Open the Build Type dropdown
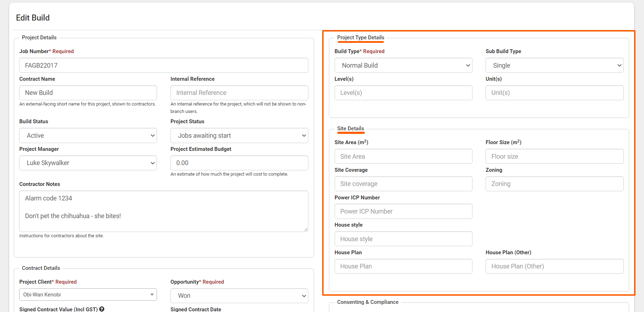 click(x=403, y=66)
